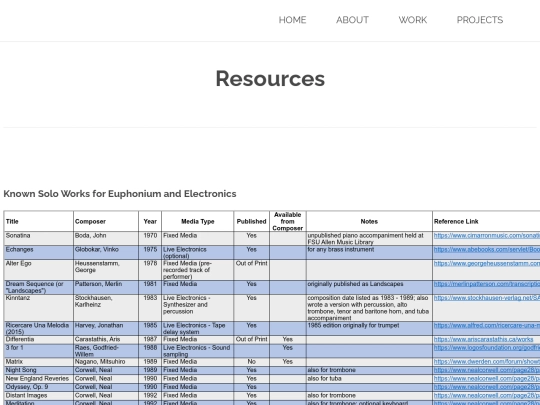Open the HOME navigation item
The height and width of the screenshot is (405, 540).
tap(292, 20)
